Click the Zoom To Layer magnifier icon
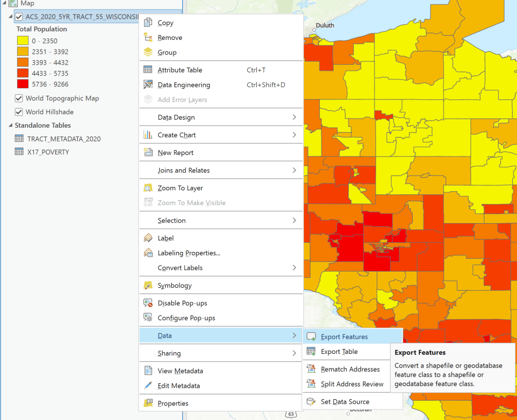Viewport: 517px width, 420px height. [148, 188]
